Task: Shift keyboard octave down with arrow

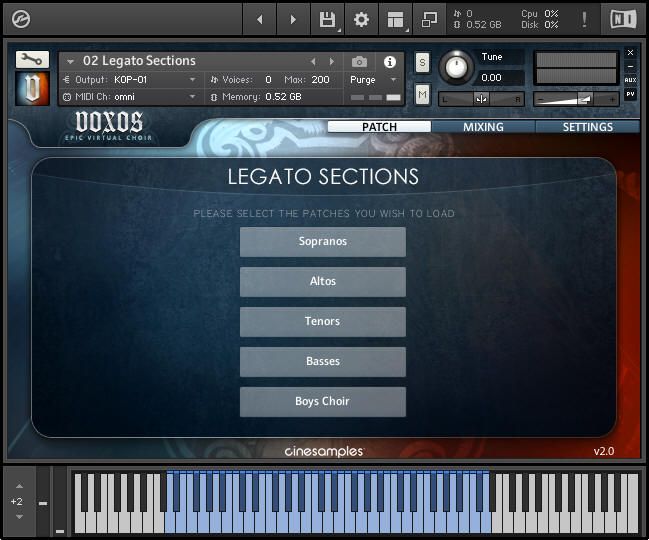Action: (x=19, y=516)
